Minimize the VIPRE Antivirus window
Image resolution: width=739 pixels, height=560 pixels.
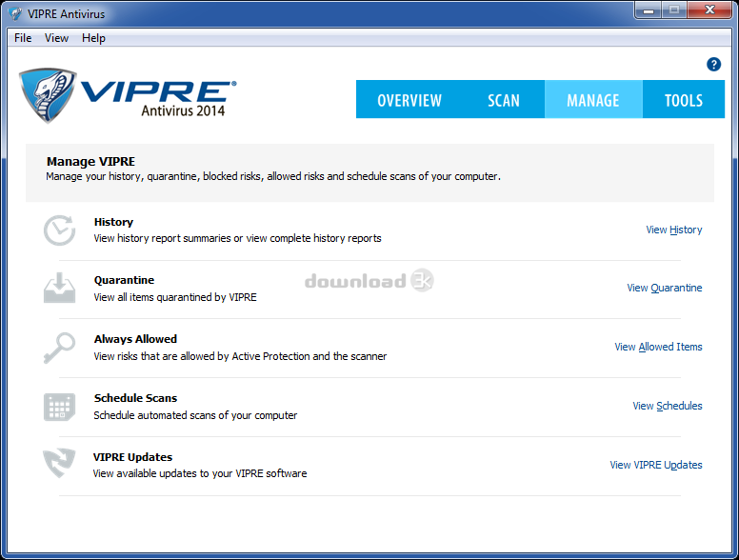point(649,10)
